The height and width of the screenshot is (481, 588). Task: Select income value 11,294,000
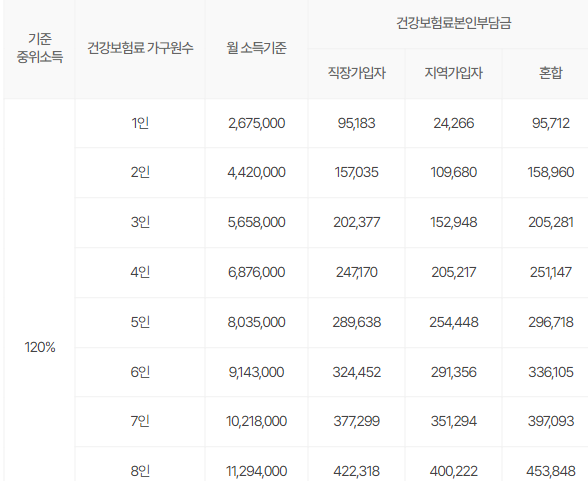256,471
